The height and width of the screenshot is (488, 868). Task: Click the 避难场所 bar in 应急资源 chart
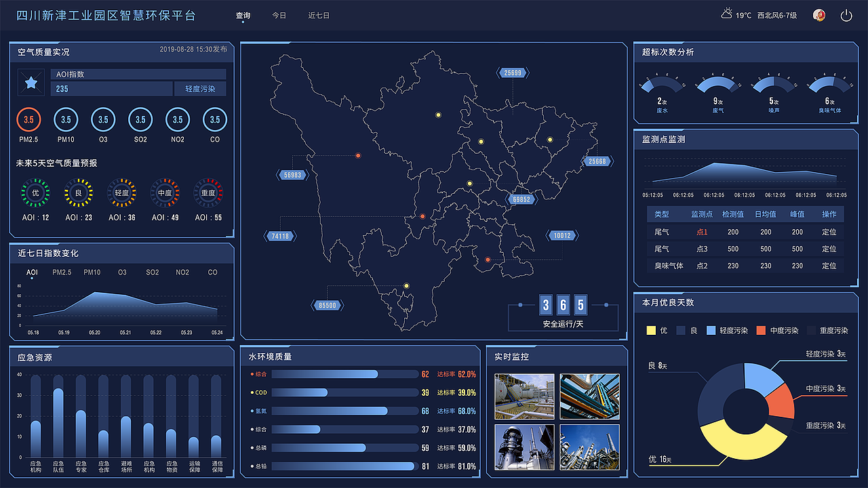click(x=125, y=436)
